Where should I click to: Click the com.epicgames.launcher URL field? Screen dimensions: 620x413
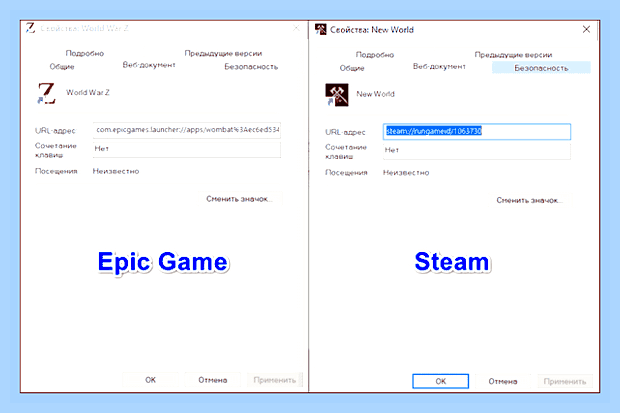tap(187, 130)
